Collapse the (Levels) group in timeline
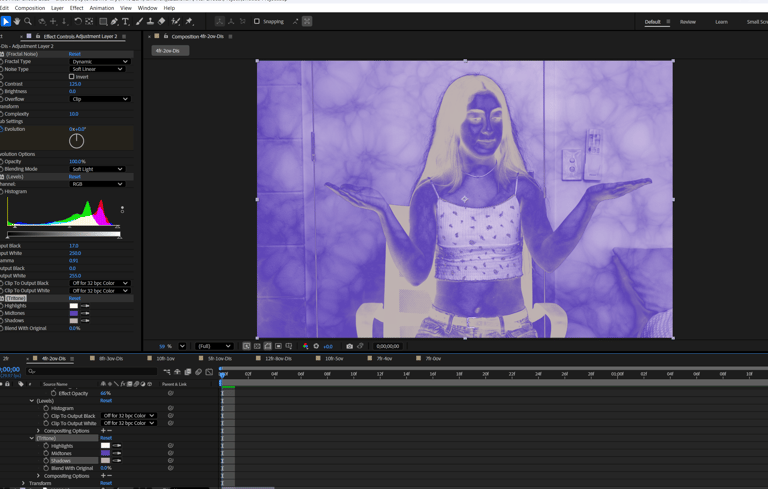The image size is (768, 489). [x=32, y=401]
